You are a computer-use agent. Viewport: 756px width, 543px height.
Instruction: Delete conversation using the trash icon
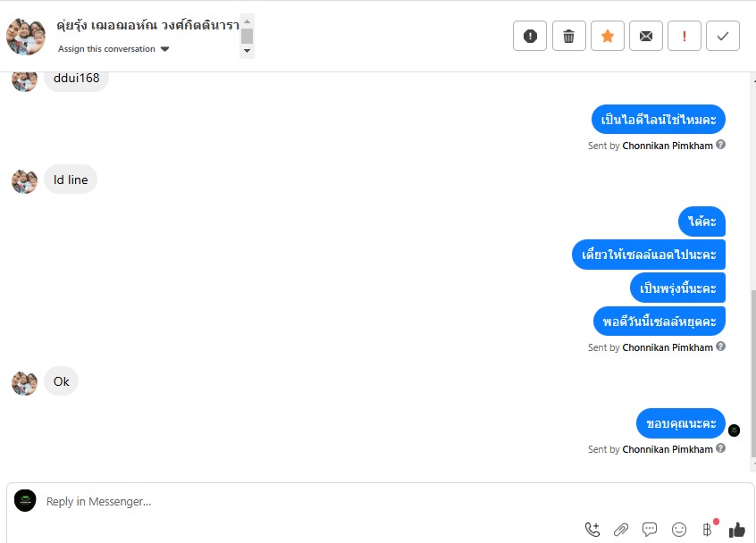568,36
